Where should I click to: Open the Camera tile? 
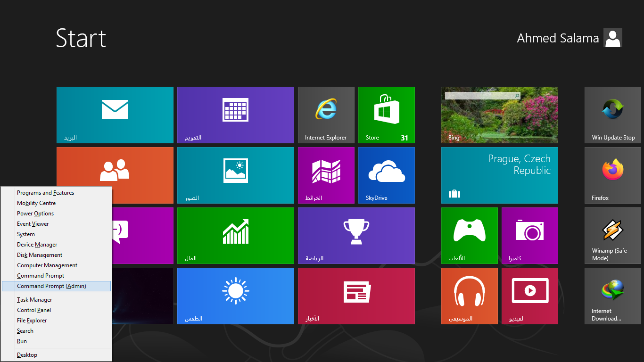[530, 236]
